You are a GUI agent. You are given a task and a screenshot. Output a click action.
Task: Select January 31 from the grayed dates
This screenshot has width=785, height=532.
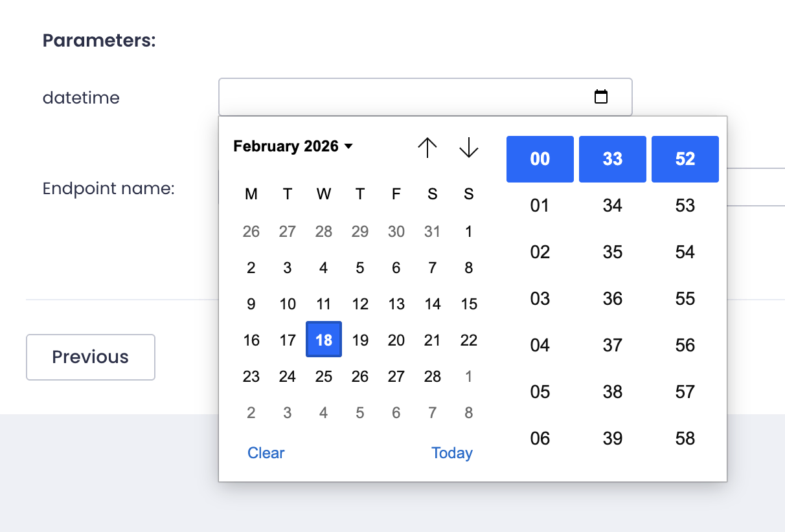pos(432,231)
